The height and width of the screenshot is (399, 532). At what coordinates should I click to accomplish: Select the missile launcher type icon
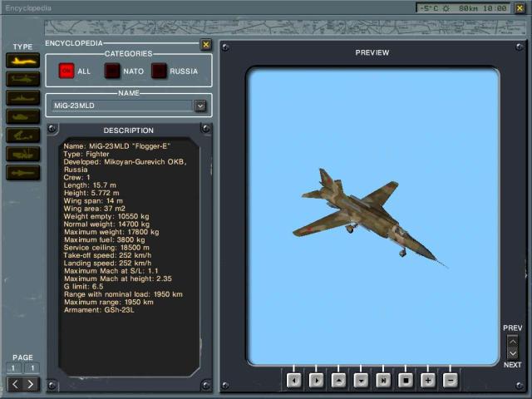(22, 135)
